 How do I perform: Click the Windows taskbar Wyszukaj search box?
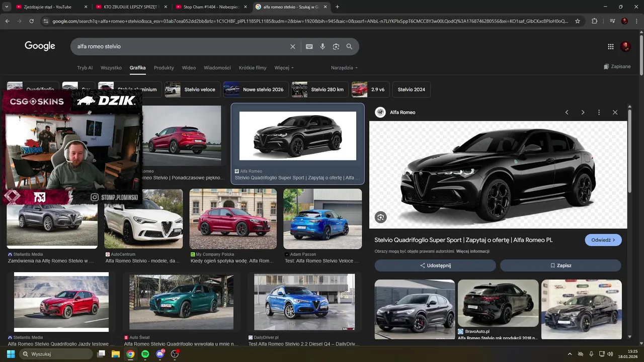56,354
